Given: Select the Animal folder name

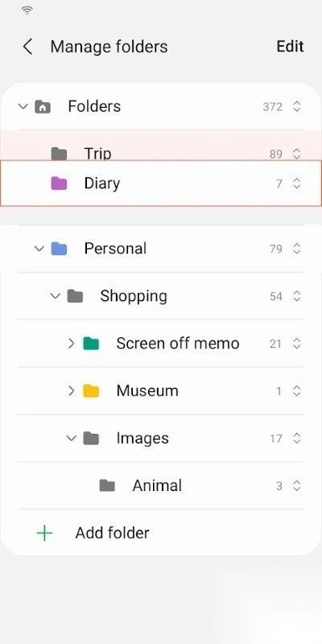Looking at the screenshot, I should pyautogui.click(x=157, y=485).
